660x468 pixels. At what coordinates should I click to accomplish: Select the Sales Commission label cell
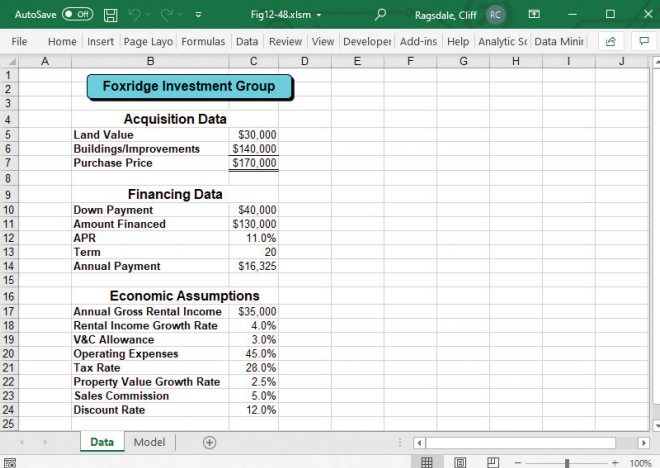click(150, 396)
